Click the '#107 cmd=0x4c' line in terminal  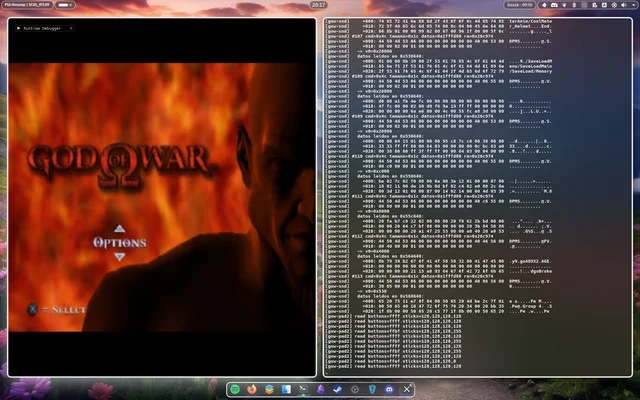point(422,36)
